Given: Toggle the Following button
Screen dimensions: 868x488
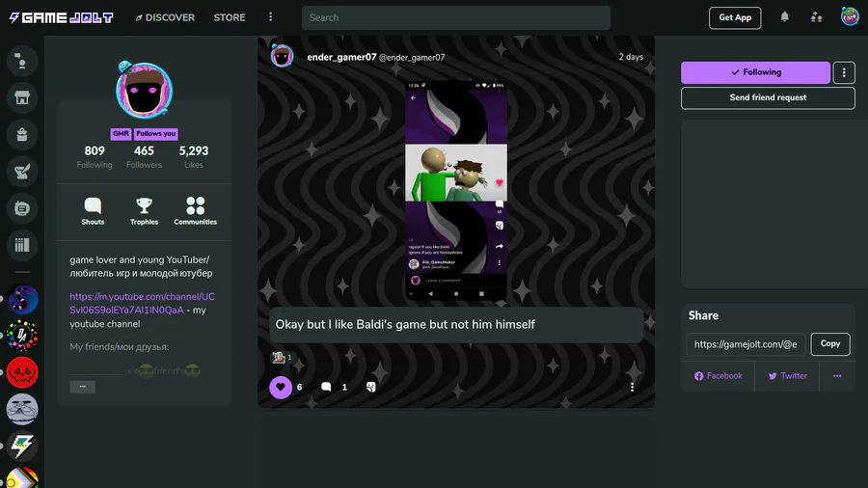Looking at the screenshot, I should pos(755,72).
